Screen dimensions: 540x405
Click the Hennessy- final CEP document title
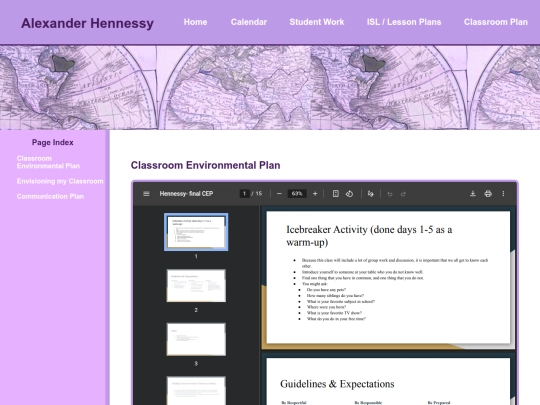pyautogui.click(x=186, y=194)
